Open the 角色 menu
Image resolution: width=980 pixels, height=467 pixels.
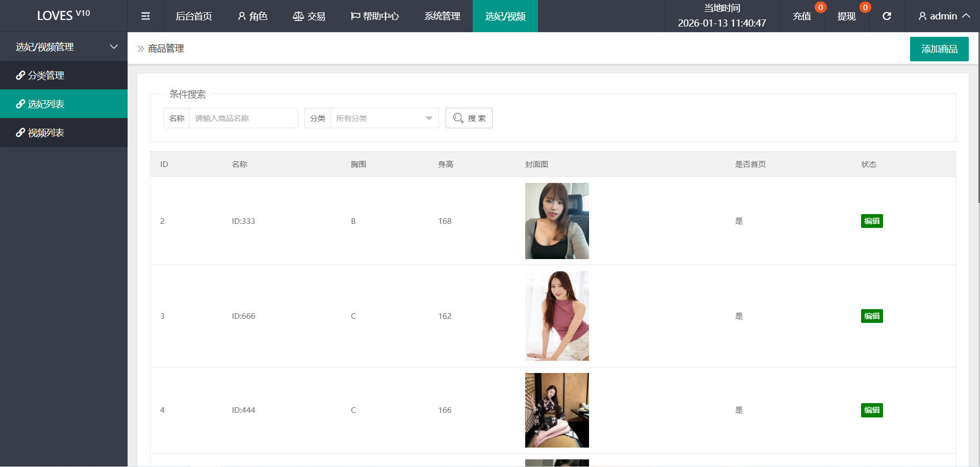[x=253, y=16]
